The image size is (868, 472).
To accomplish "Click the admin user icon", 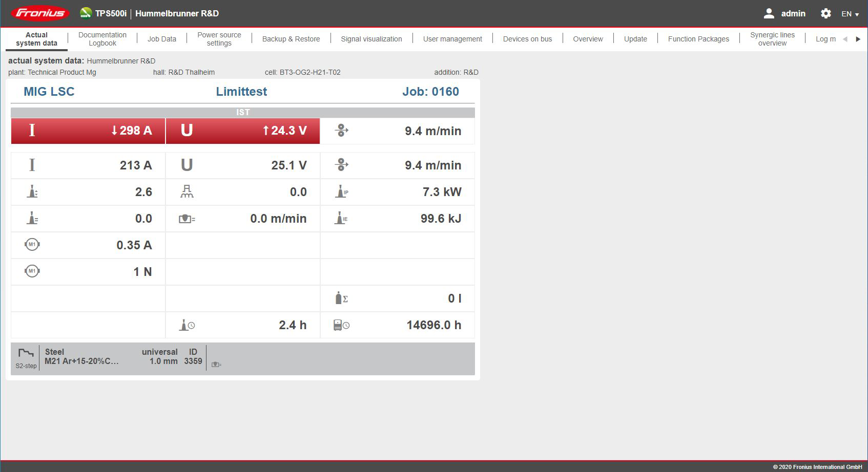I will click(769, 13).
